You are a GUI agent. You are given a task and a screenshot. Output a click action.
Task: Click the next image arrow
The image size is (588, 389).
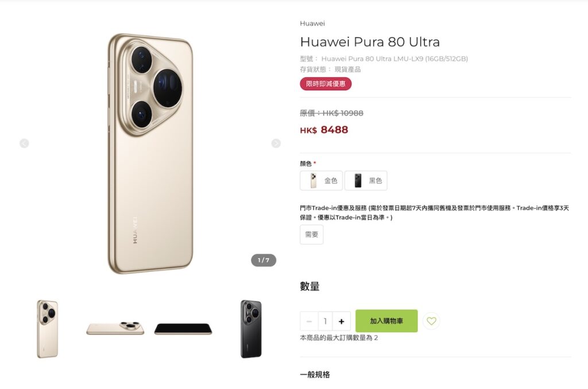[x=276, y=143]
